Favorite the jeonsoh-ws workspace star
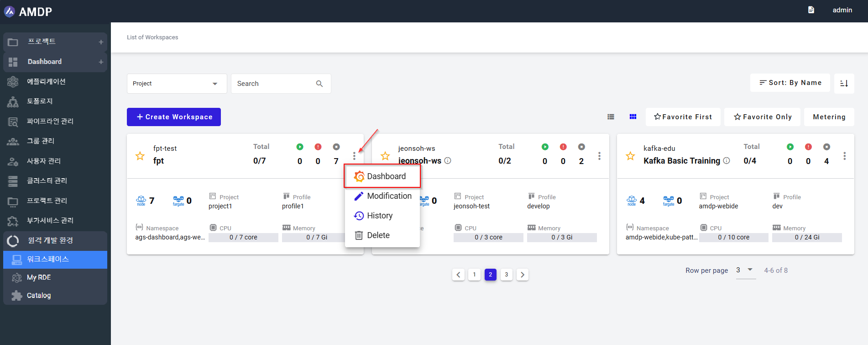The image size is (868, 345). coord(385,156)
